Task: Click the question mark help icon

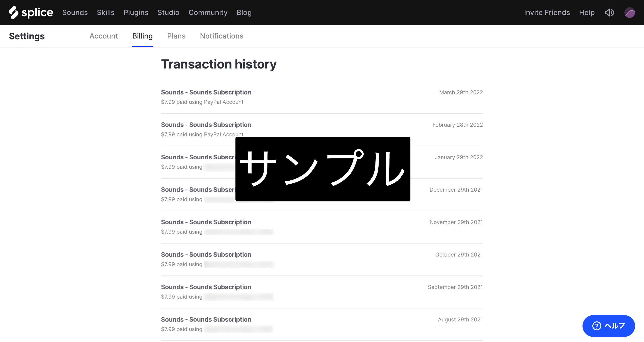Action: [x=597, y=326]
